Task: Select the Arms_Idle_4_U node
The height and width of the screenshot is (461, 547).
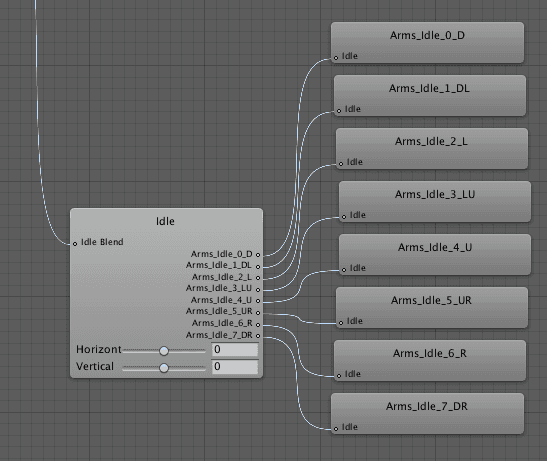Action: click(x=435, y=255)
